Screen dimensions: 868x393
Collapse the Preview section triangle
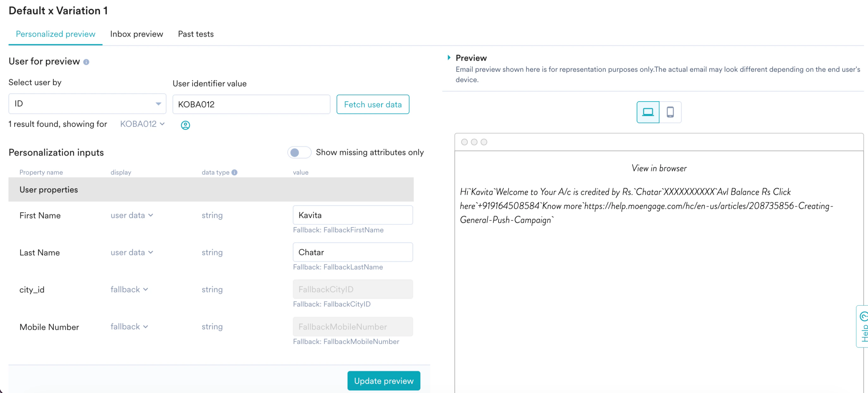click(449, 58)
